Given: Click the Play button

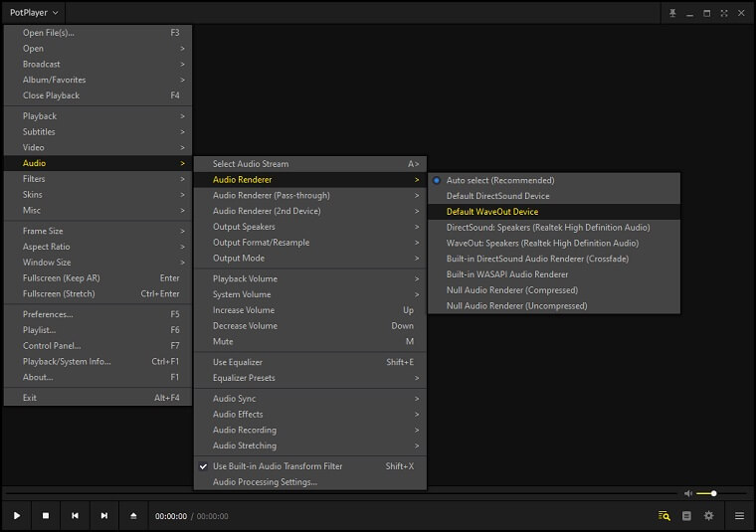Looking at the screenshot, I should coord(17,516).
